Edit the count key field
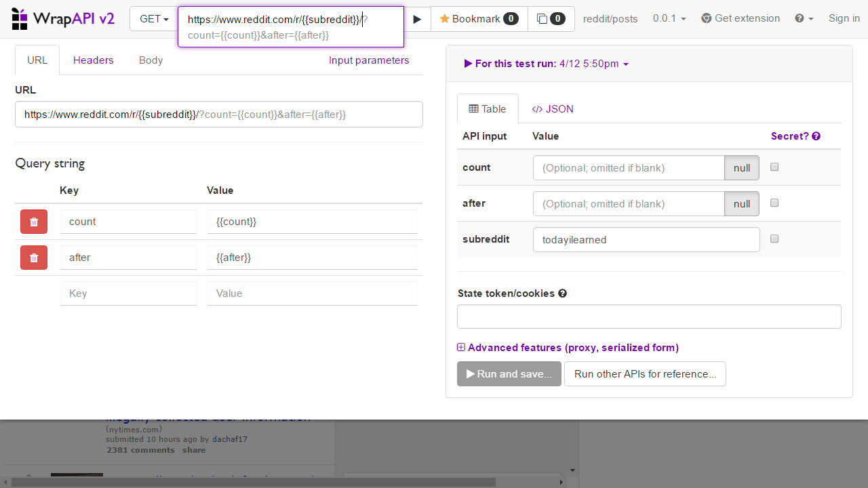Screen dimensions: 868x488 pos(128,222)
